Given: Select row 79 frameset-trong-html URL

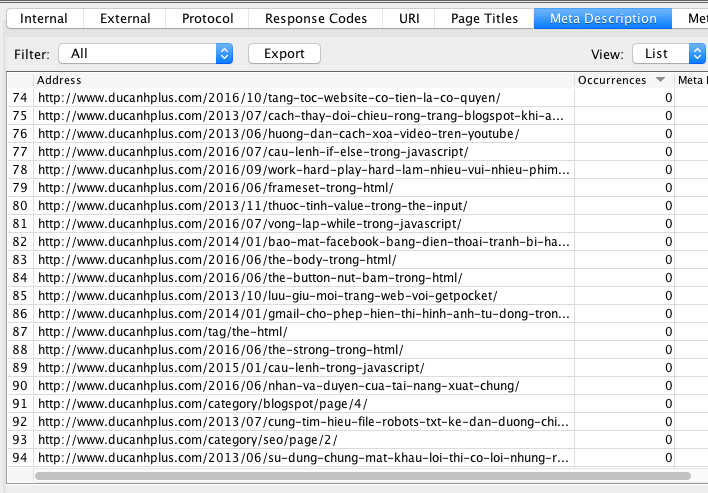Looking at the screenshot, I should coord(216,188).
